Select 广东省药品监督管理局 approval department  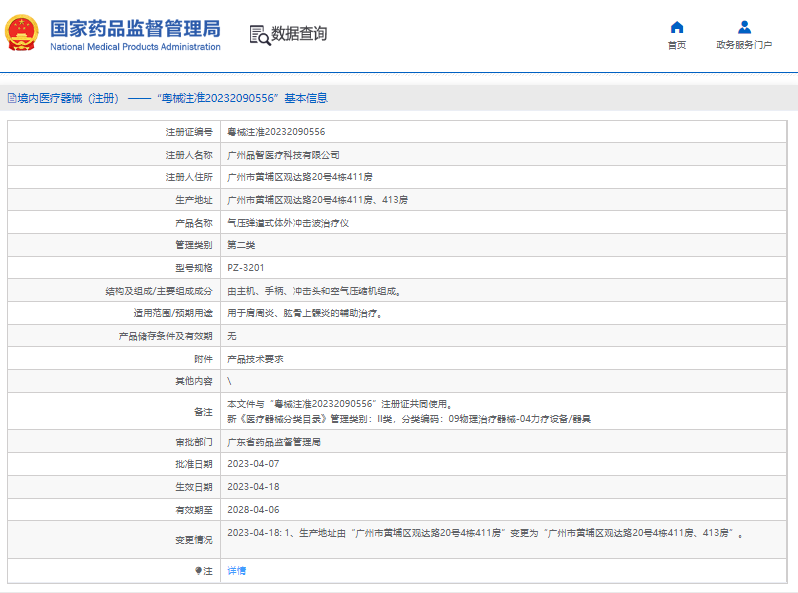pos(274,442)
